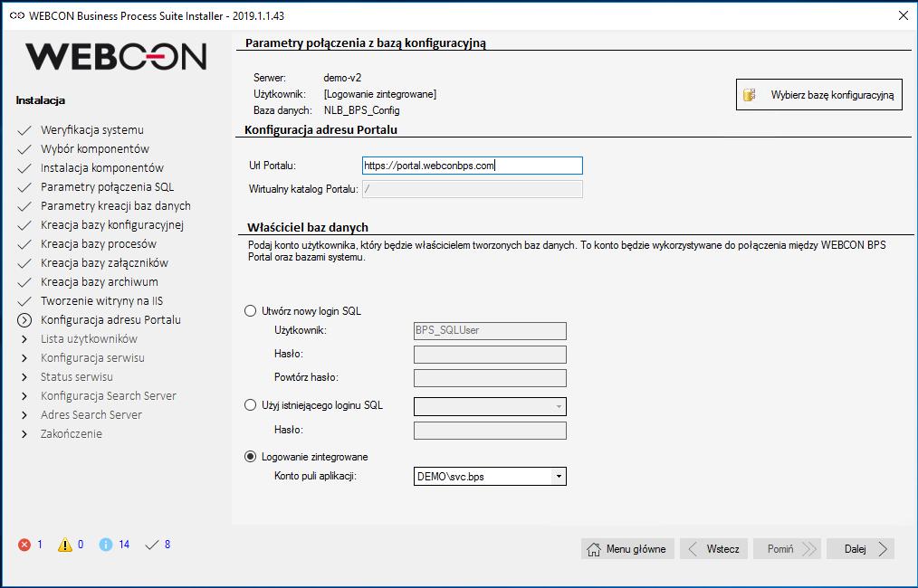918x588 pixels.
Task: Click the application icon in title bar
Action: 17,15
